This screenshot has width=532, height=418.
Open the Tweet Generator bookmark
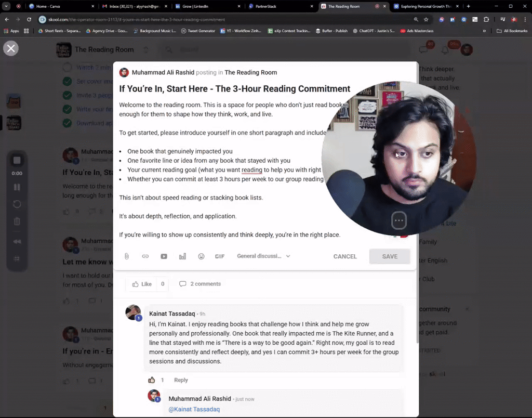coord(198,31)
